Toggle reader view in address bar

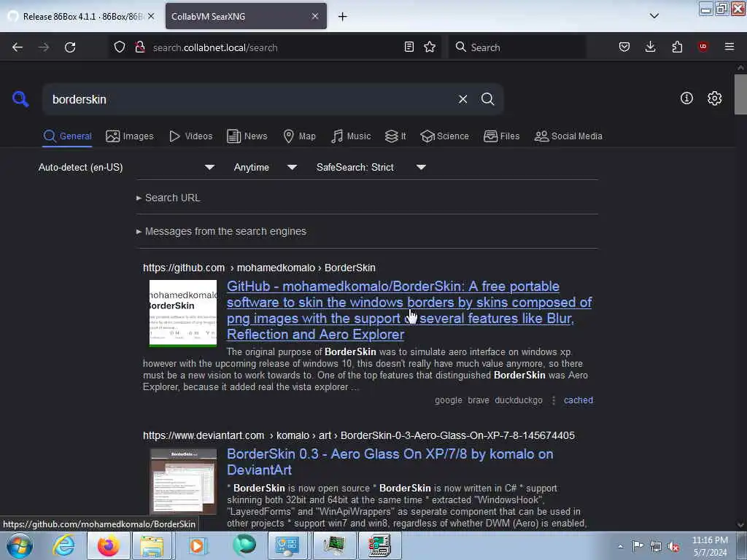[x=409, y=47]
